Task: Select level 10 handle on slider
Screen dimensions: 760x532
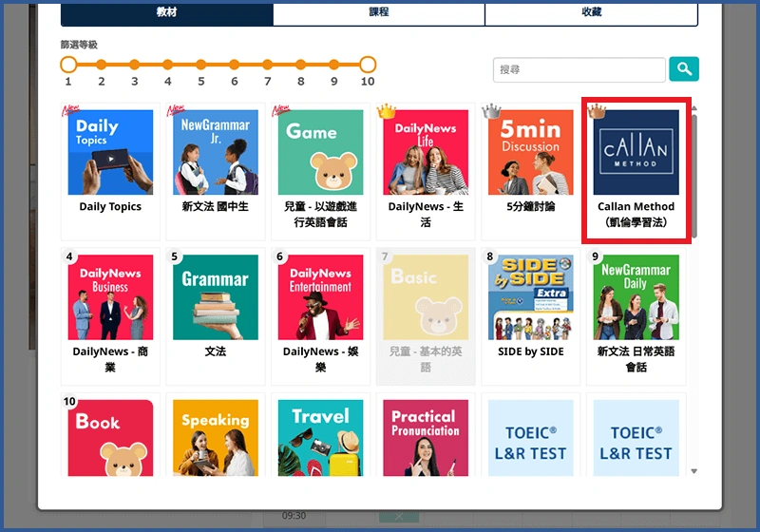Action: click(x=368, y=64)
